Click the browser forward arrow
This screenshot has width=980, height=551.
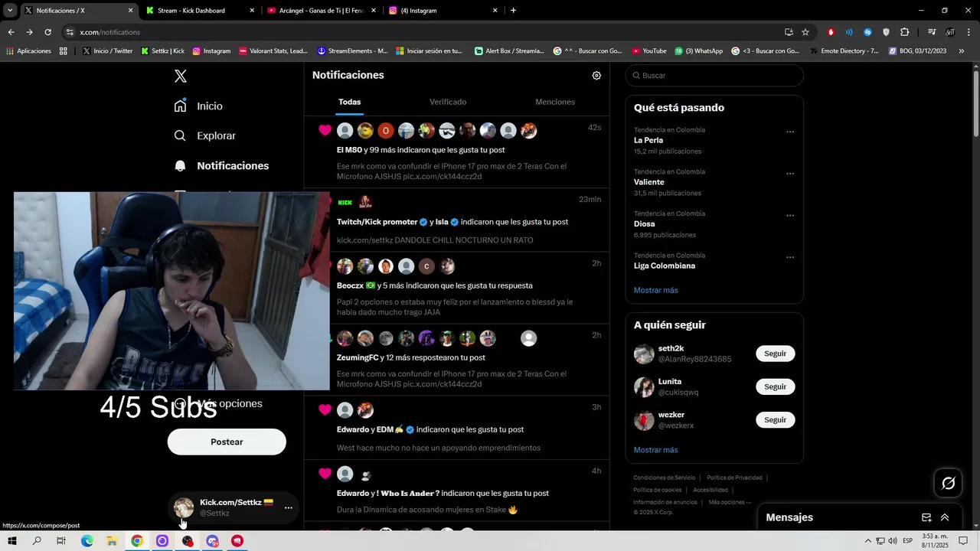point(29,32)
